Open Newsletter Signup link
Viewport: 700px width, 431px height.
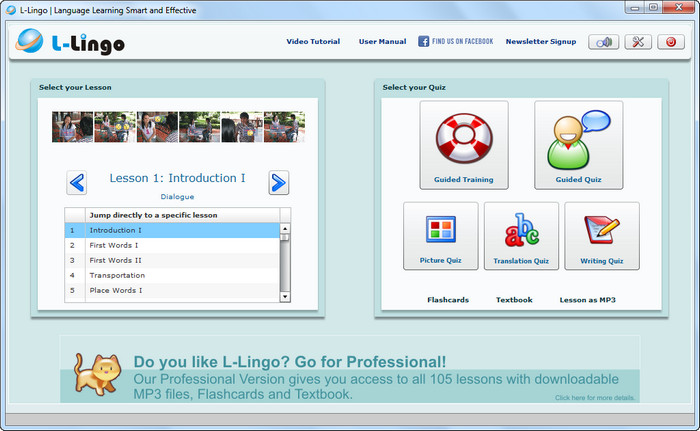[x=541, y=42]
